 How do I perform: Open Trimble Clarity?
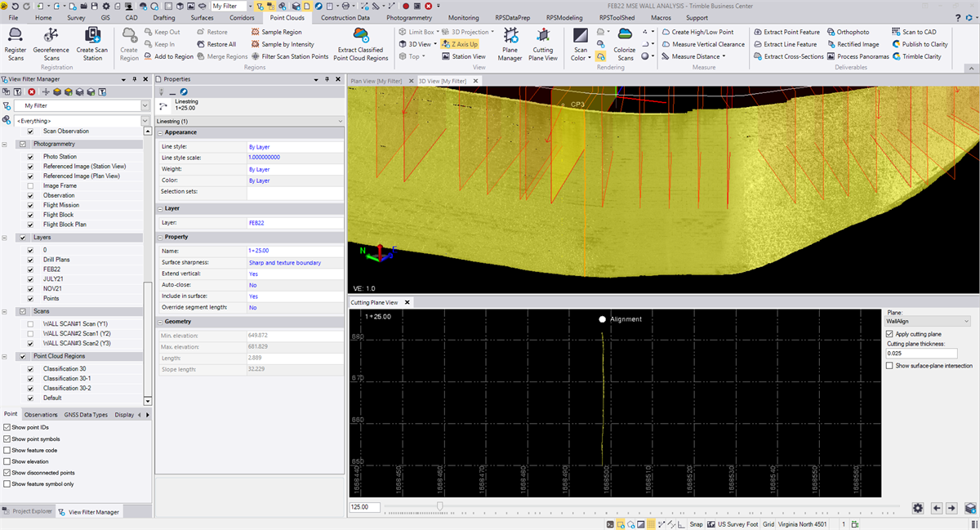pos(916,56)
